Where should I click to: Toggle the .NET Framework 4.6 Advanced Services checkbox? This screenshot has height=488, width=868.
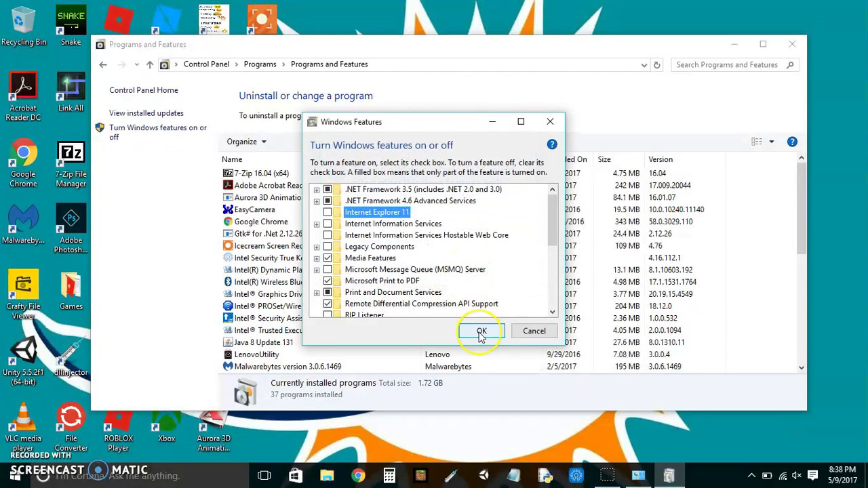(328, 201)
